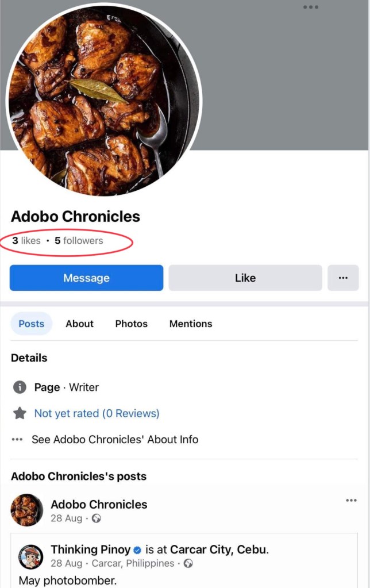Open the Adobo Chronicles post options menu
This screenshot has height=588, width=370.
(x=351, y=500)
